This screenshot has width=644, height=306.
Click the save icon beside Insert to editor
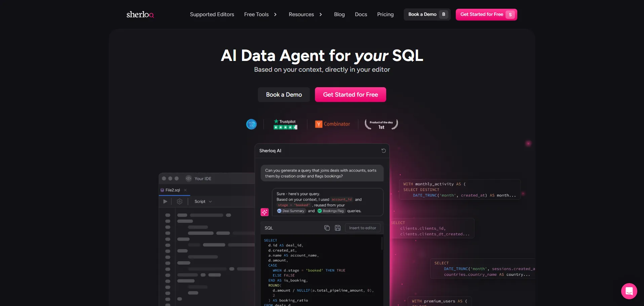pos(337,228)
